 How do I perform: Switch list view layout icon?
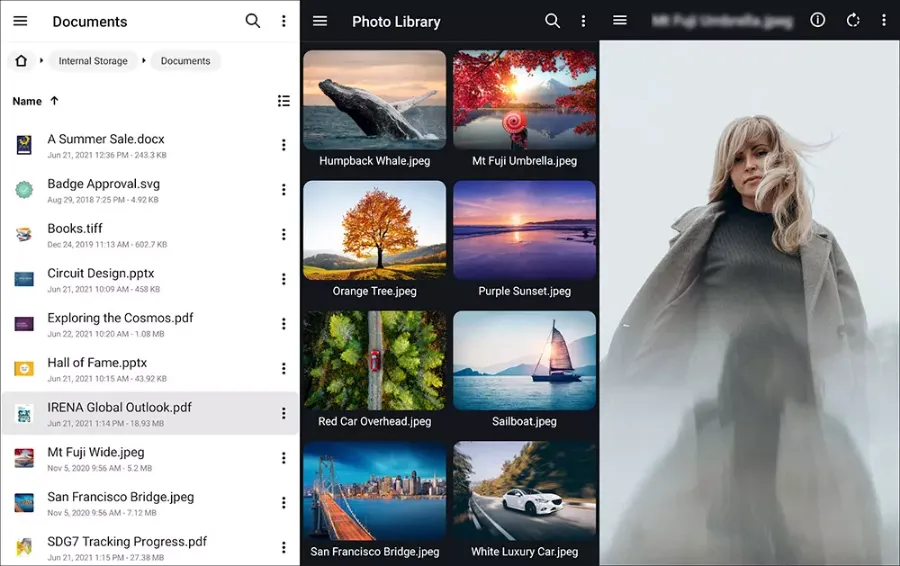click(x=284, y=101)
